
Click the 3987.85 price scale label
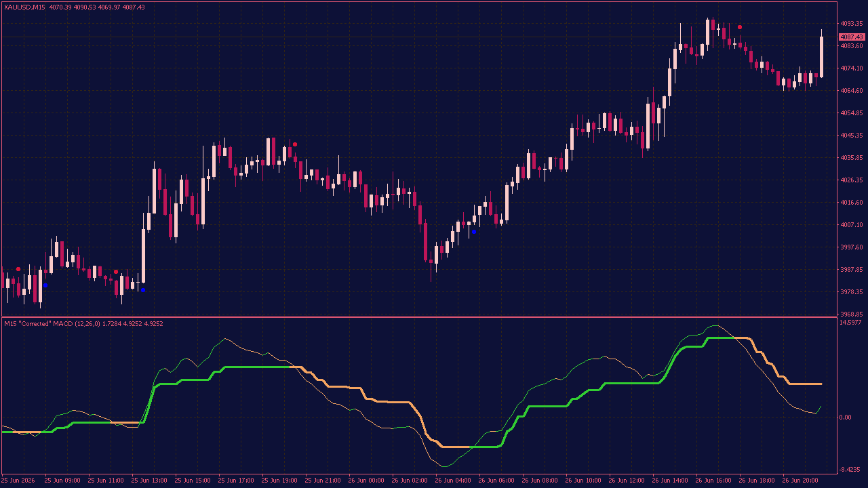(x=851, y=269)
